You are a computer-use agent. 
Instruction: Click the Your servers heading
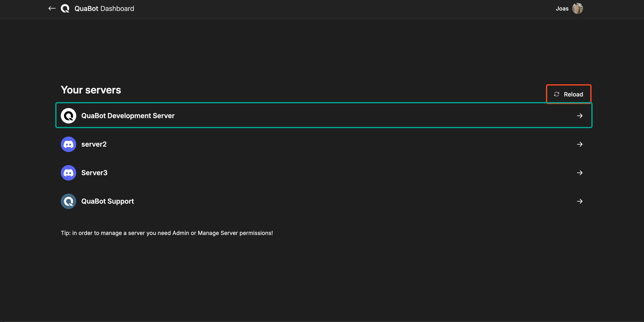[91, 90]
